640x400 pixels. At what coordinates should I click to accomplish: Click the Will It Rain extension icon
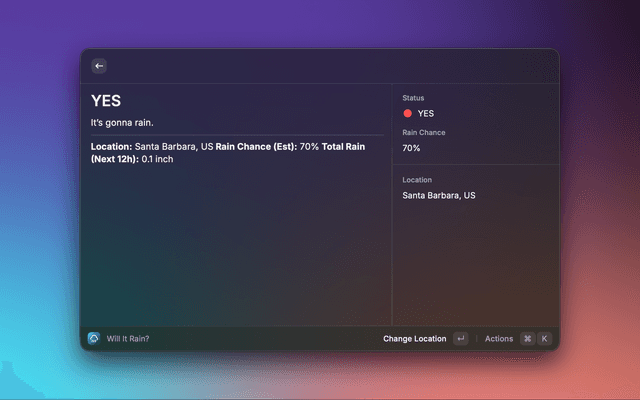(94, 339)
